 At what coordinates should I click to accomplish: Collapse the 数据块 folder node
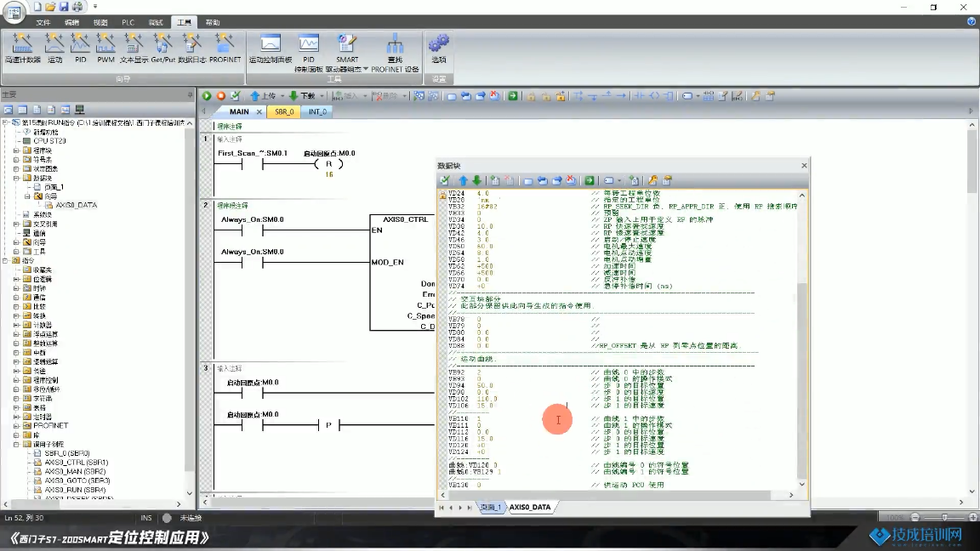point(16,178)
